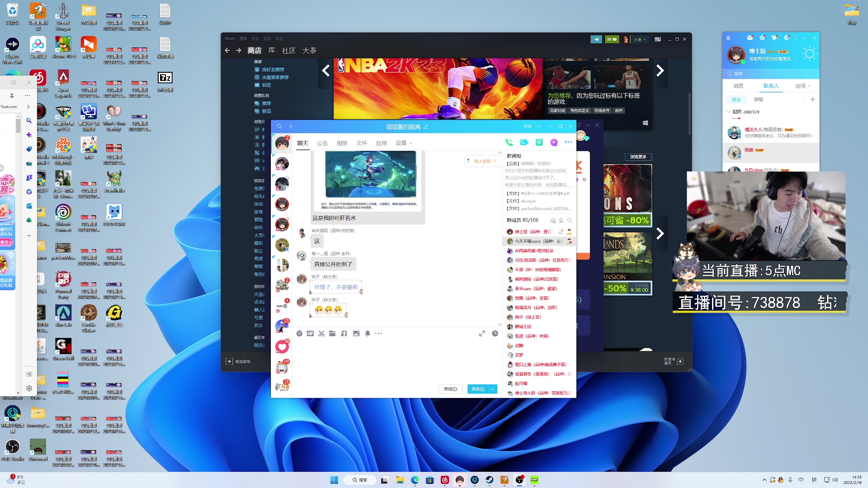Open 社区 in Steam navigation
The image size is (868, 488).
[x=288, y=51]
